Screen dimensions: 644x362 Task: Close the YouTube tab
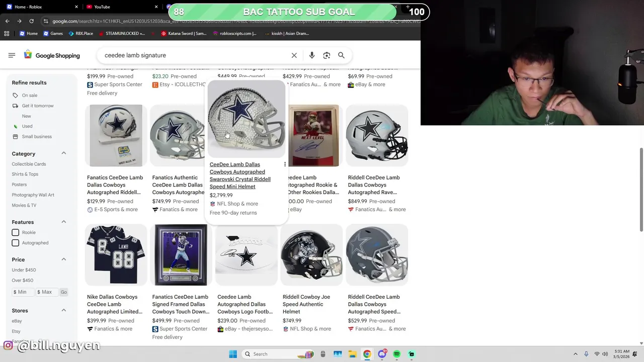(x=156, y=7)
